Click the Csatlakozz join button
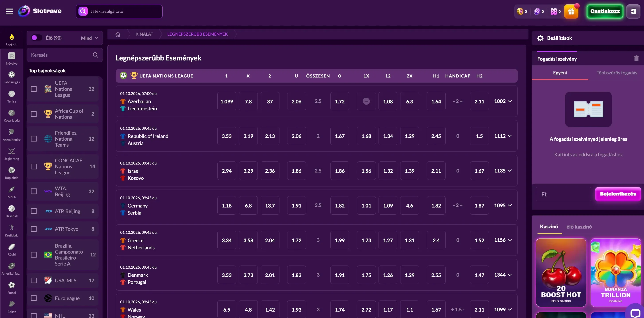The height and width of the screenshot is (318, 644). tap(605, 11)
